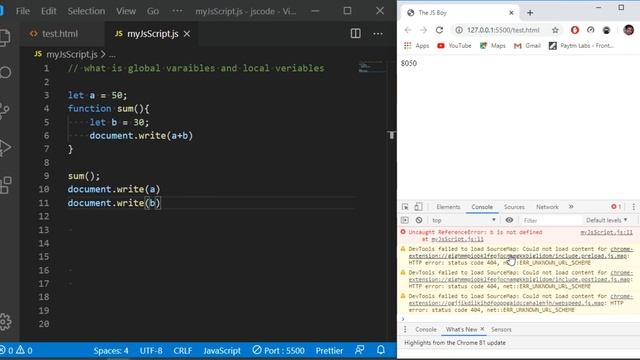Switch to the DevTools Sources tab
Screen dimensions: 640x360
click(514, 207)
